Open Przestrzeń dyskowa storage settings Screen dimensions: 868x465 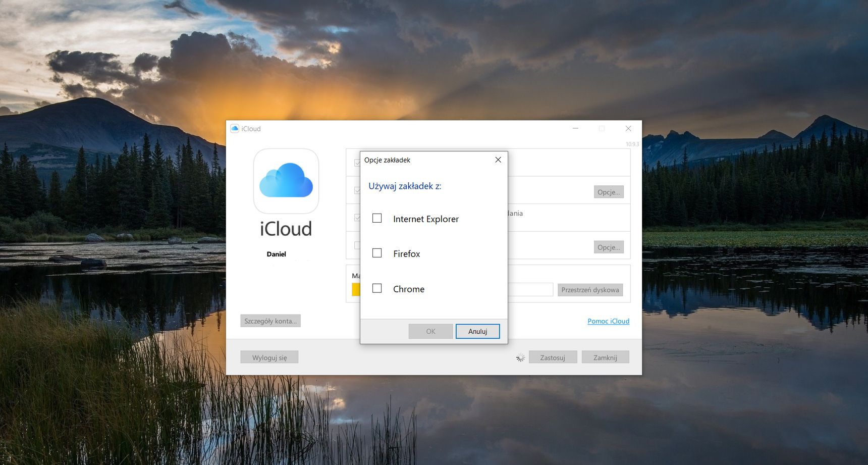590,290
